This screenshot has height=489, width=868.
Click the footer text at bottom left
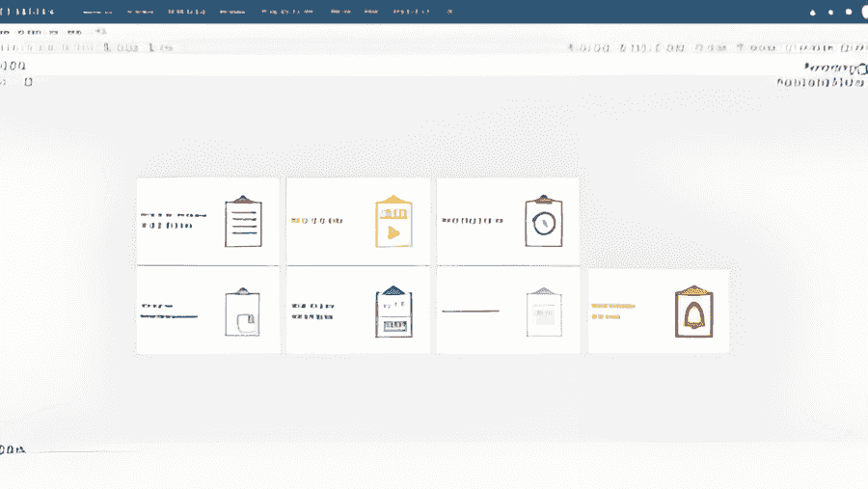click(14, 449)
